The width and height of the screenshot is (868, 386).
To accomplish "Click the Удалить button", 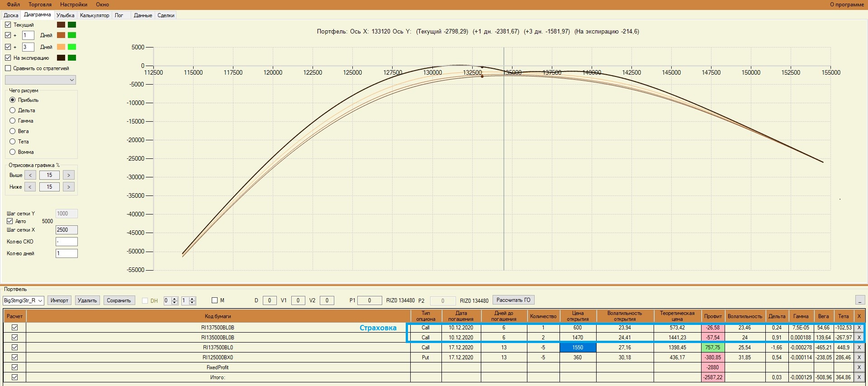I will pos(87,300).
